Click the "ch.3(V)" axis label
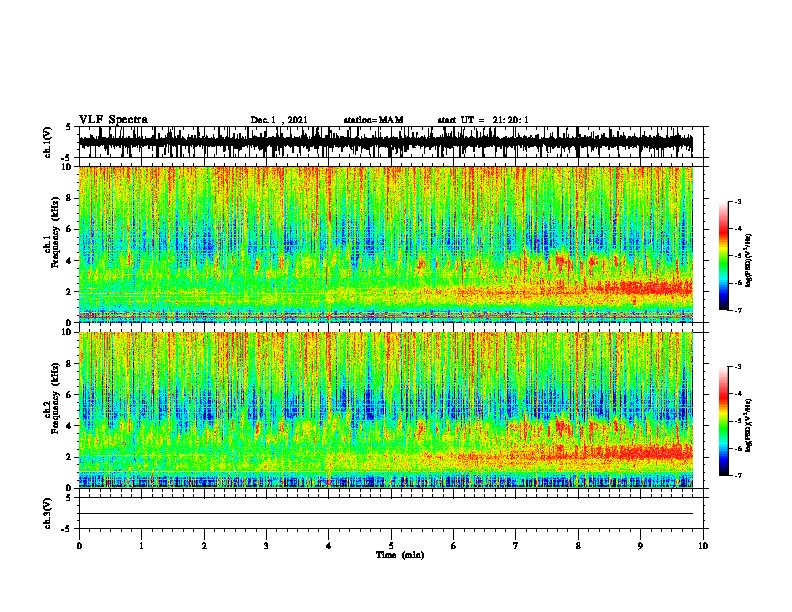Image resolution: width=792 pixels, height=612 pixels. click(x=48, y=513)
